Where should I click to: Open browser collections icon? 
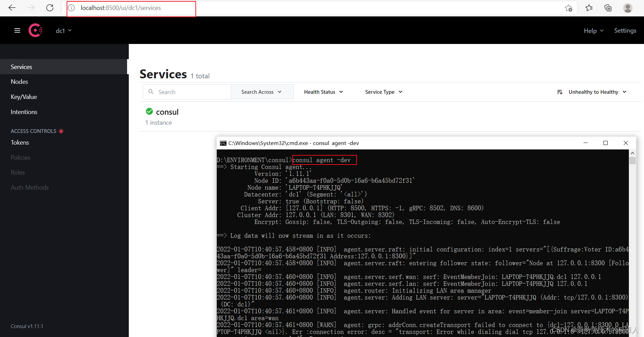[x=608, y=8]
